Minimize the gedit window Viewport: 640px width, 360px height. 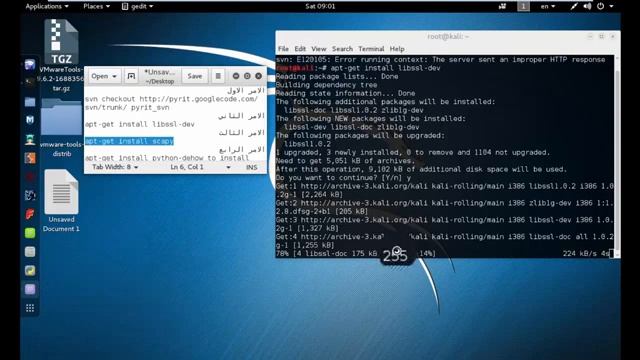click(x=236, y=76)
